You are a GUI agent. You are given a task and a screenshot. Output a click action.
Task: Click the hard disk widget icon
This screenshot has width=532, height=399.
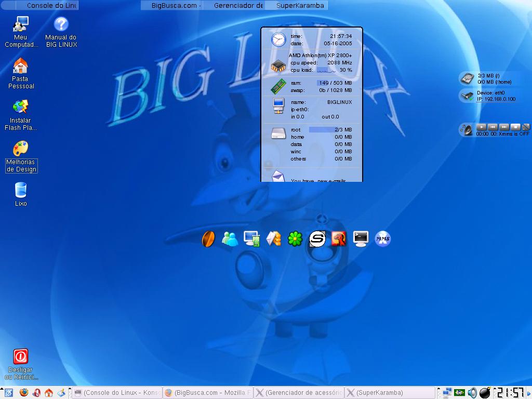pyautogui.click(x=467, y=78)
